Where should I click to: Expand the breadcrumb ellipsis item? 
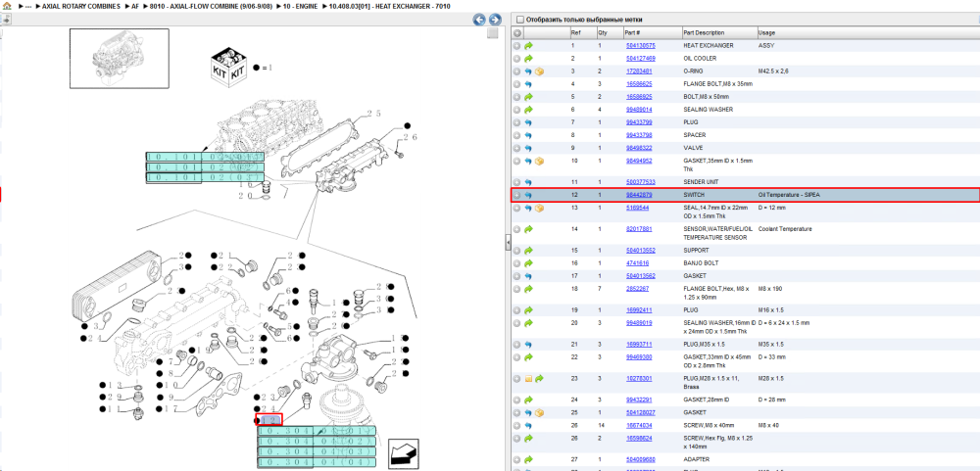pyautogui.click(x=28, y=6)
